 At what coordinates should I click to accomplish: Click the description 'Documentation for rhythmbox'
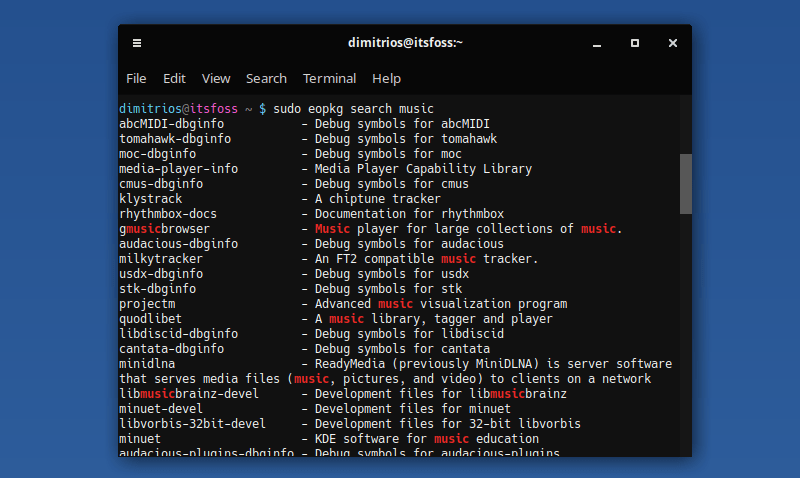click(409, 214)
